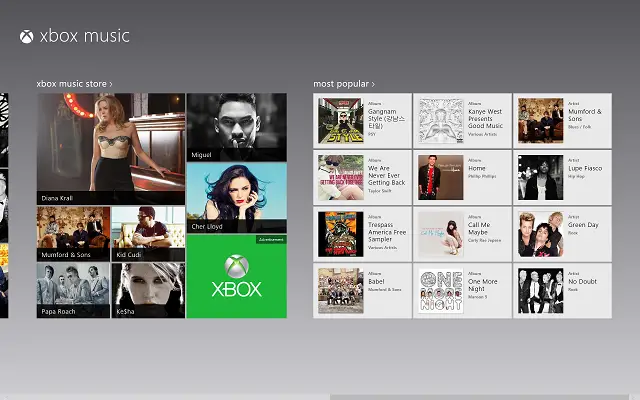
Task: Open the Miguel artist tile
Action: [237, 127]
